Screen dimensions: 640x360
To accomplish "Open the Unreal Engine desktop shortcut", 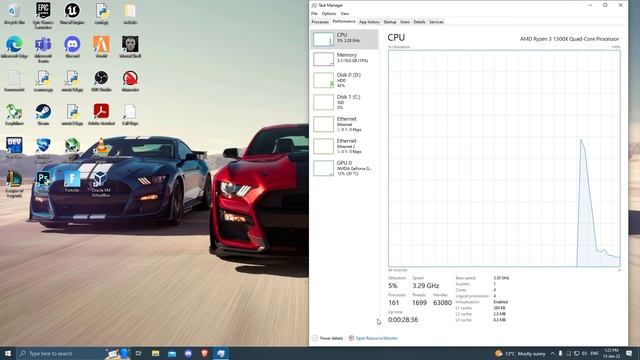I will tap(72, 14).
